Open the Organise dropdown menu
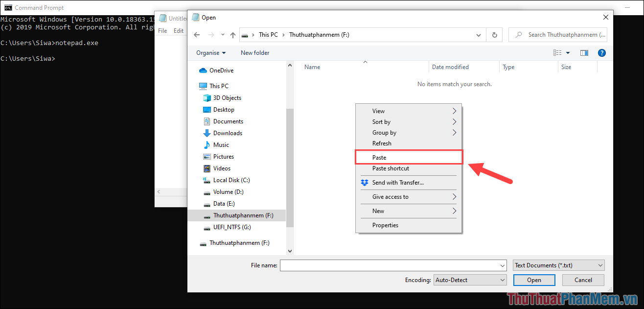The image size is (644, 309). 210,52
